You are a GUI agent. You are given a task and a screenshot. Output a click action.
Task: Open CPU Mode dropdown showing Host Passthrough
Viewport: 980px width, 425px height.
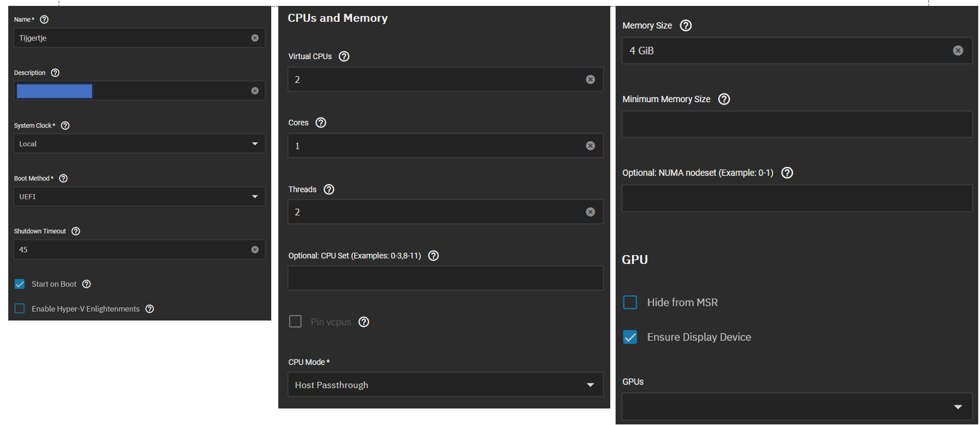(446, 385)
